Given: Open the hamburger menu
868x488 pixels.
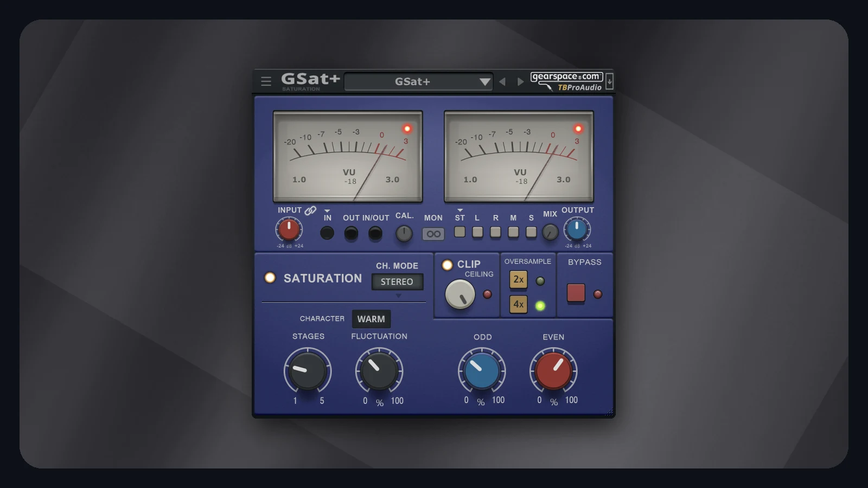Looking at the screenshot, I should 266,81.
